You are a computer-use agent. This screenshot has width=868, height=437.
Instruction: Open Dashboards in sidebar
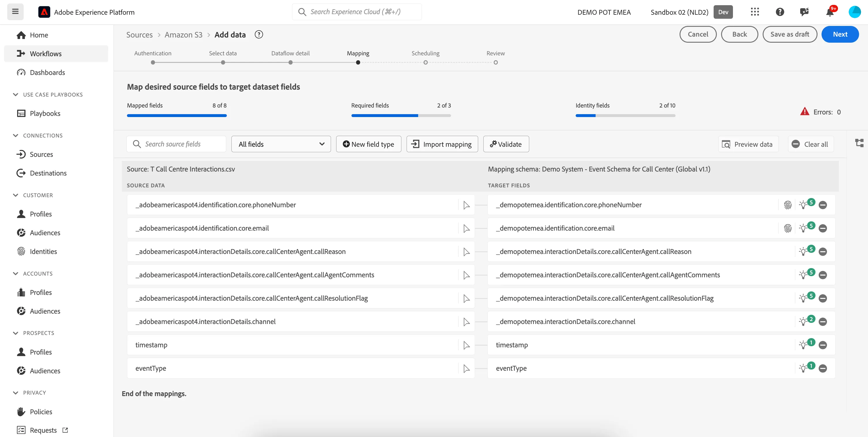[x=56, y=72]
